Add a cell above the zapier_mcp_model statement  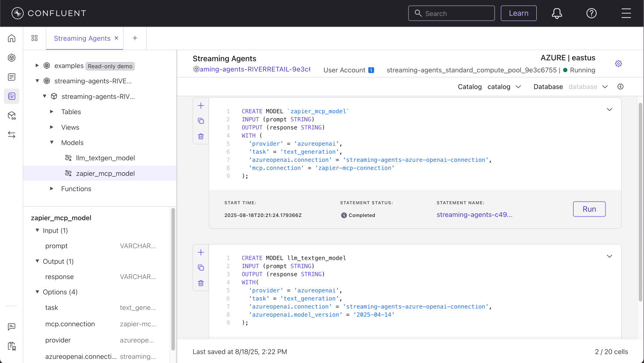201,106
